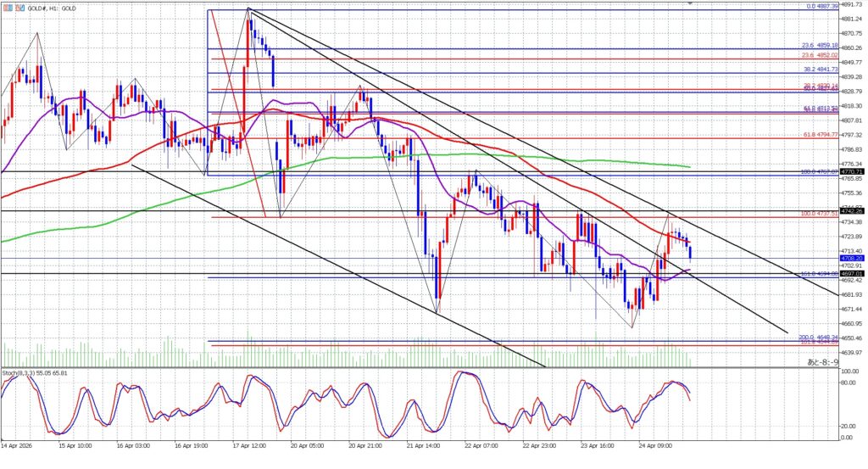Click the gray chart shift triangle marker
Screen dimensions: 868x469
(690, 3)
